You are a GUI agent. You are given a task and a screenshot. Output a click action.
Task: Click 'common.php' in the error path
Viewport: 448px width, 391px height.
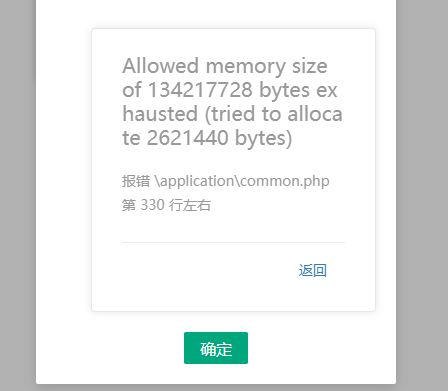pos(284,181)
